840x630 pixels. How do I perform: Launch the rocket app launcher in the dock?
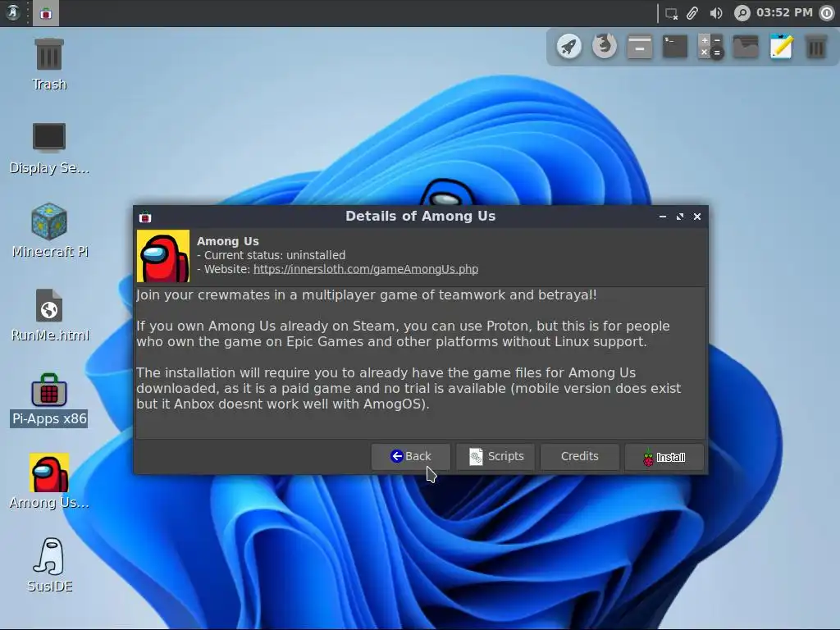point(569,47)
